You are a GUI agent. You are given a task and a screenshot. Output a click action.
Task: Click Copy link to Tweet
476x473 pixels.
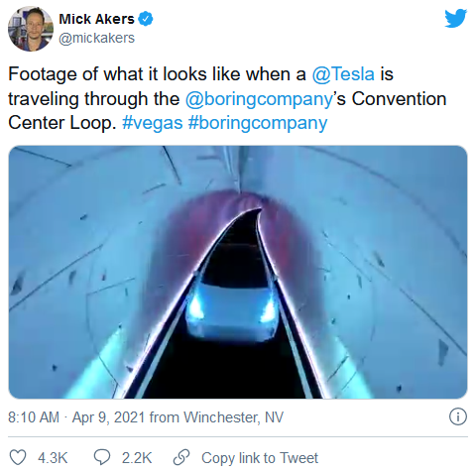(260, 458)
